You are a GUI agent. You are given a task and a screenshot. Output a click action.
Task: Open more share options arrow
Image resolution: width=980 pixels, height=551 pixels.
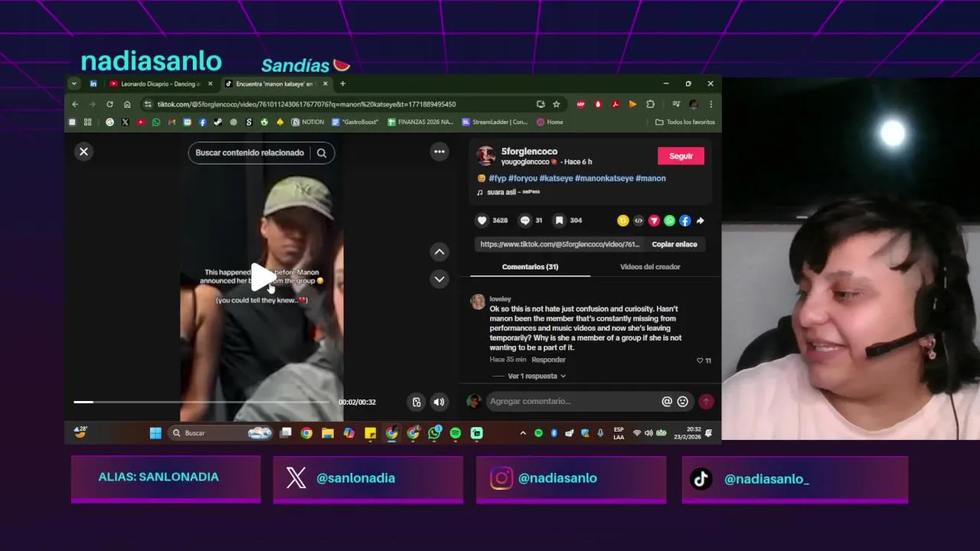click(x=701, y=220)
